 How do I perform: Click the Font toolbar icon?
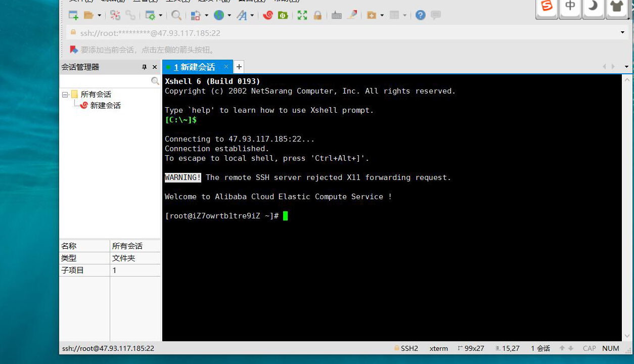[242, 15]
